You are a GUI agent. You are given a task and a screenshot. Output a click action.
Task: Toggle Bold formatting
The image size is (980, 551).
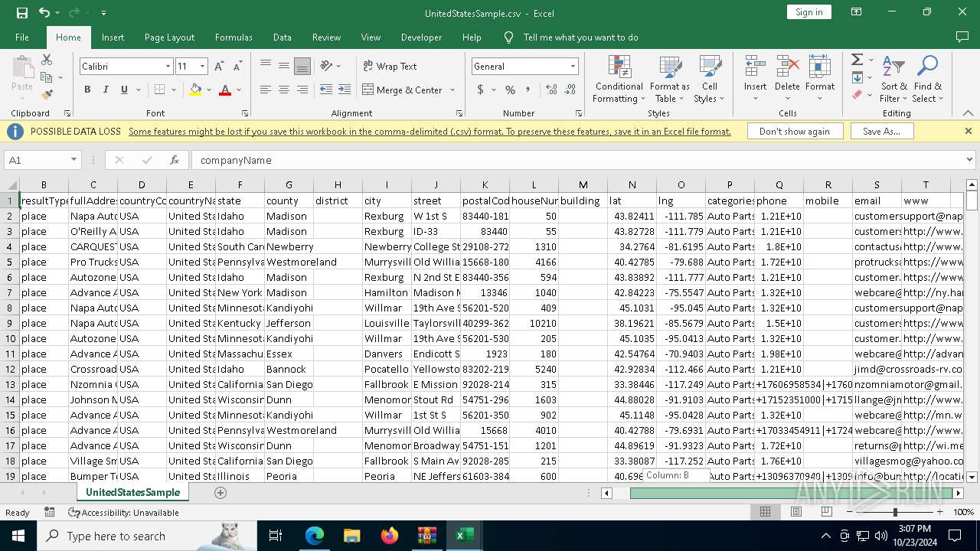coord(87,90)
